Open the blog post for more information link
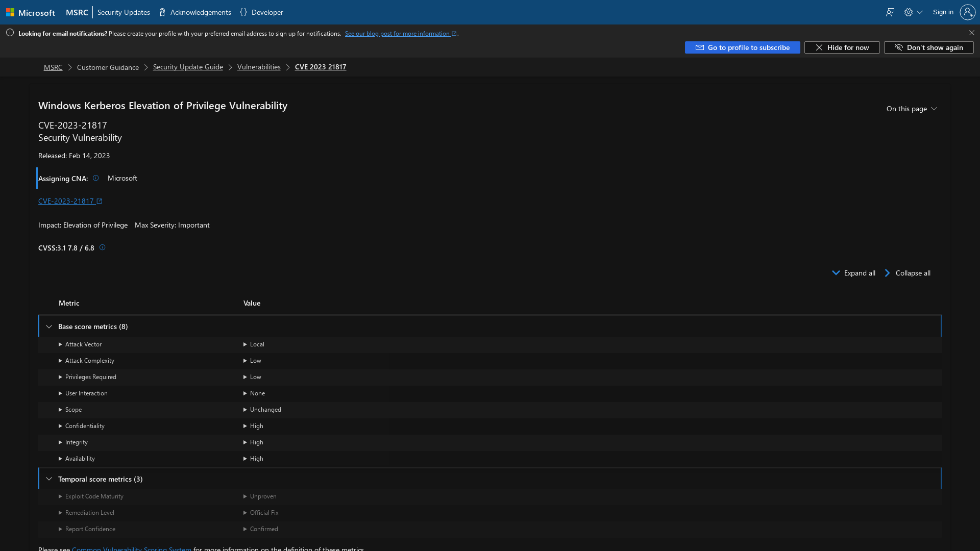The height and width of the screenshot is (551, 980). click(x=401, y=34)
